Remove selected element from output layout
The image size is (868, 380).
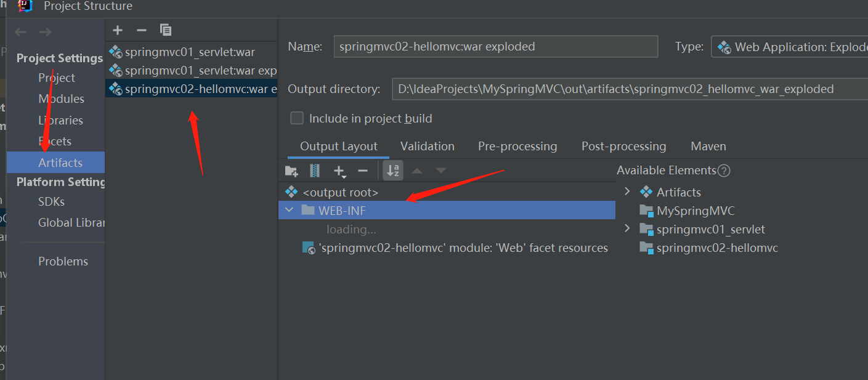tap(363, 171)
